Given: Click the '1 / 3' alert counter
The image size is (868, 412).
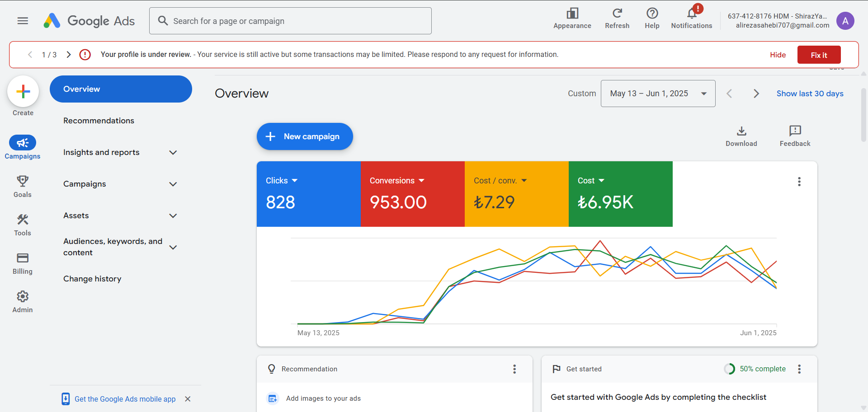Looking at the screenshot, I should (x=49, y=55).
